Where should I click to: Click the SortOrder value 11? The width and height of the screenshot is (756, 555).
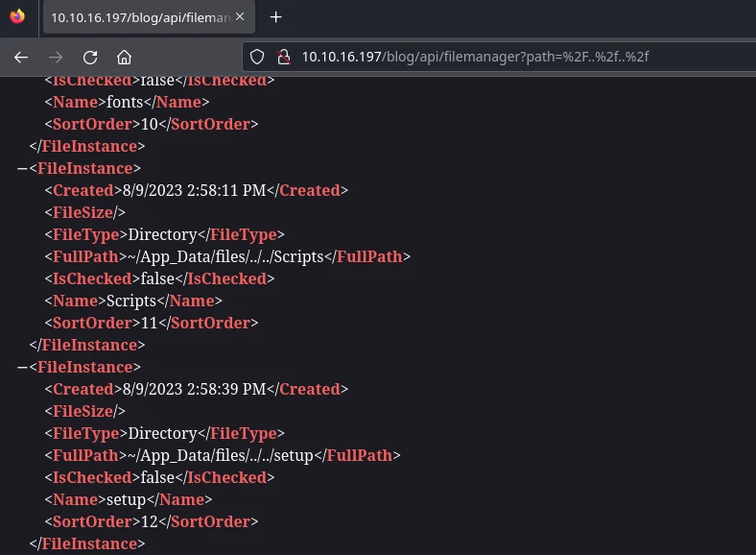coord(152,324)
